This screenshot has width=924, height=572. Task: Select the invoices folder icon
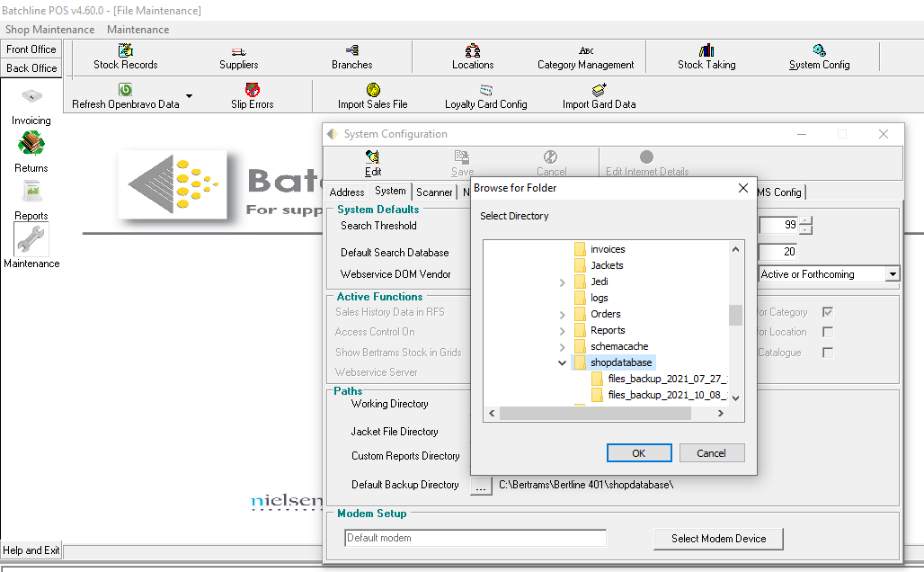[580, 249]
